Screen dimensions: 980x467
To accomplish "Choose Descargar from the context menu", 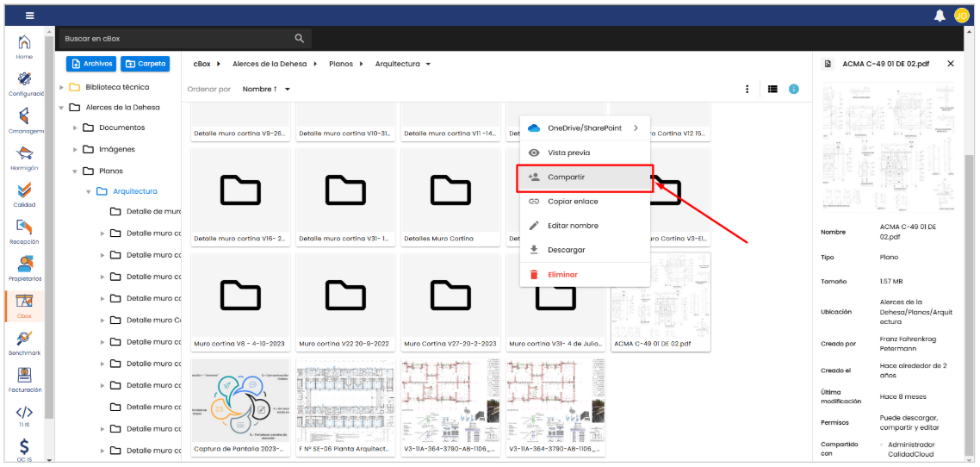I will click(x=567, y=250).
